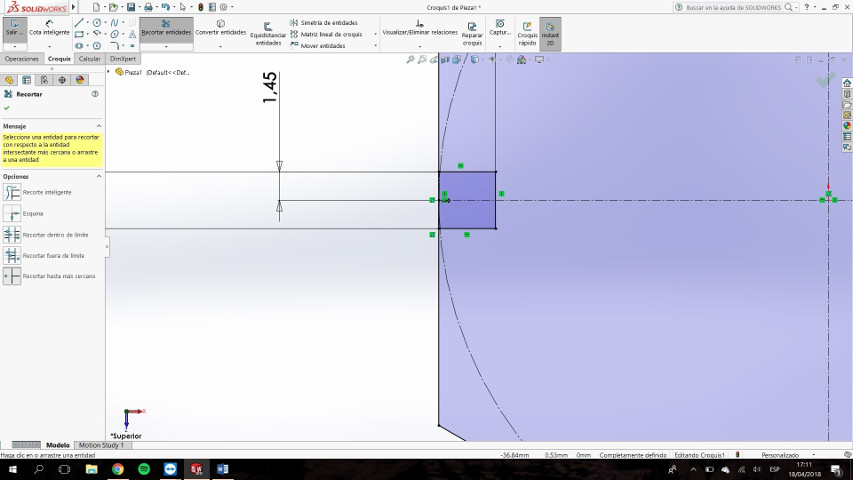Image resolution: width=853 pixels, height=480 pixels.
Task: Collapse the Opciones section
Action: tap(98, 176)
